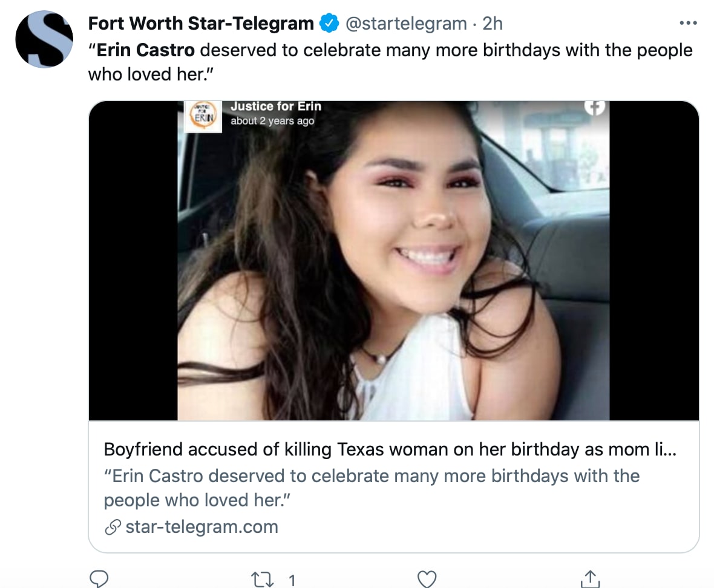Open the share tweet icon
Image resolution: width=714 pixels, height=588 pixels.
click(591, 579)
